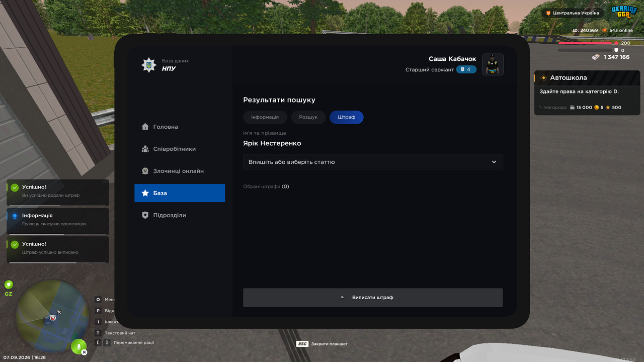The height and width of the screenshot is (362, 644).
Task: Click the 'Гравець скасував пропозицію' notification text
Action: click(54, 224)
